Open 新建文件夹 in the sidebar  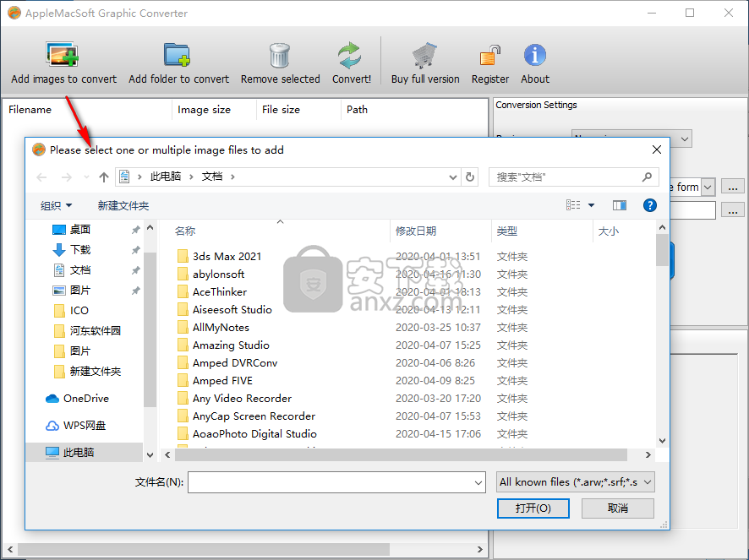95,372
